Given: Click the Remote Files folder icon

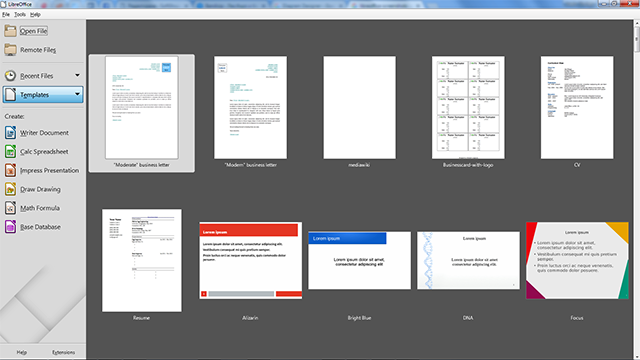Looking at the screenshot, I should (10, 49).
